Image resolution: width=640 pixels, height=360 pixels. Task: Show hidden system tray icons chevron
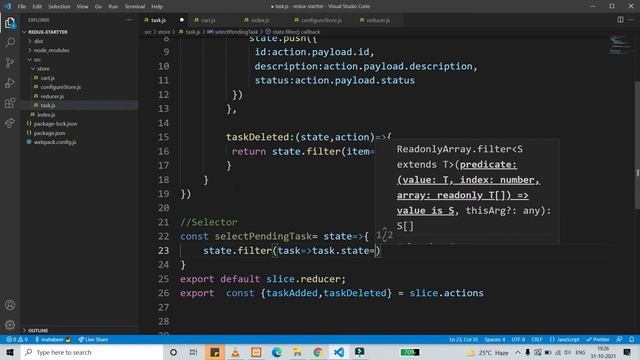pyautogui.click(x=518, y=352)
